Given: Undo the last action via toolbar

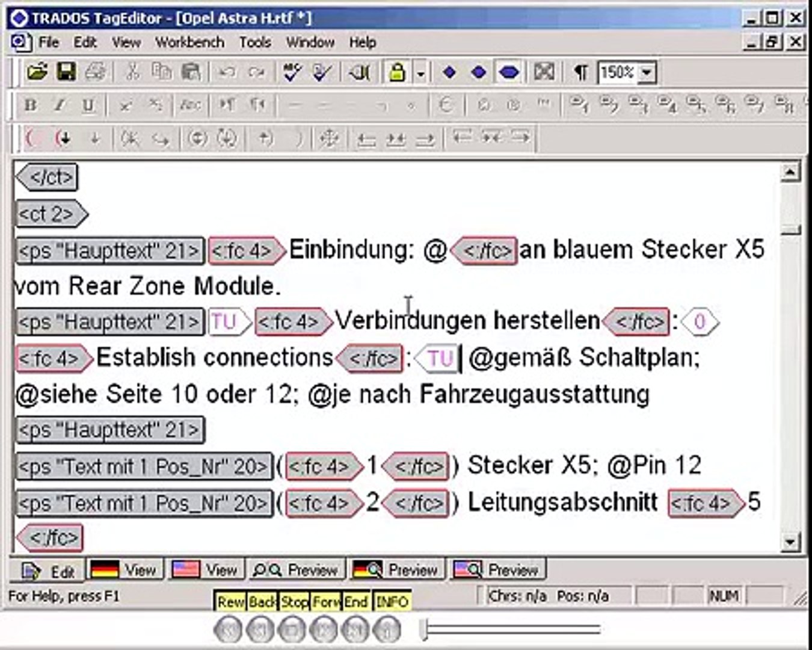Looking at the screenshot, I should 226,72.
